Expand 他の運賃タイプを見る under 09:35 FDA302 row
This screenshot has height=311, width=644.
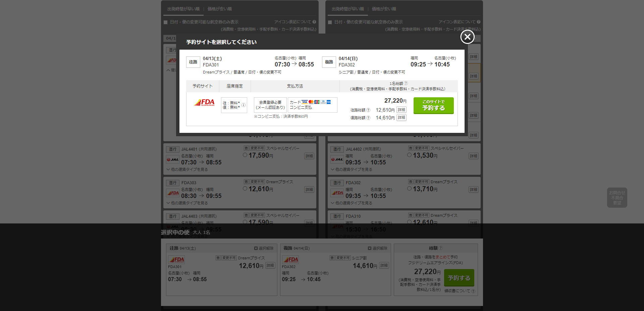[352, 203]
